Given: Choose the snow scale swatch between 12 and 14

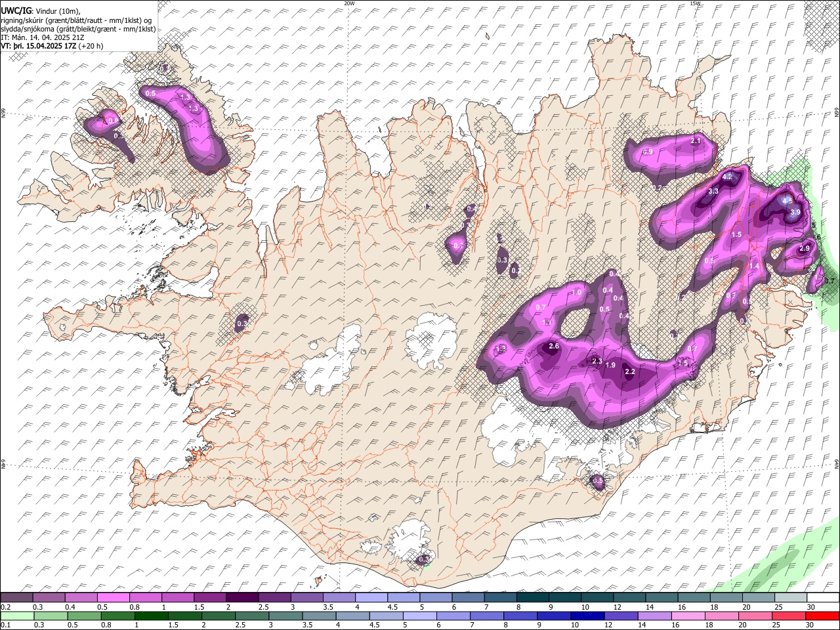Looking at the screenshot, I should coord(629,598).
